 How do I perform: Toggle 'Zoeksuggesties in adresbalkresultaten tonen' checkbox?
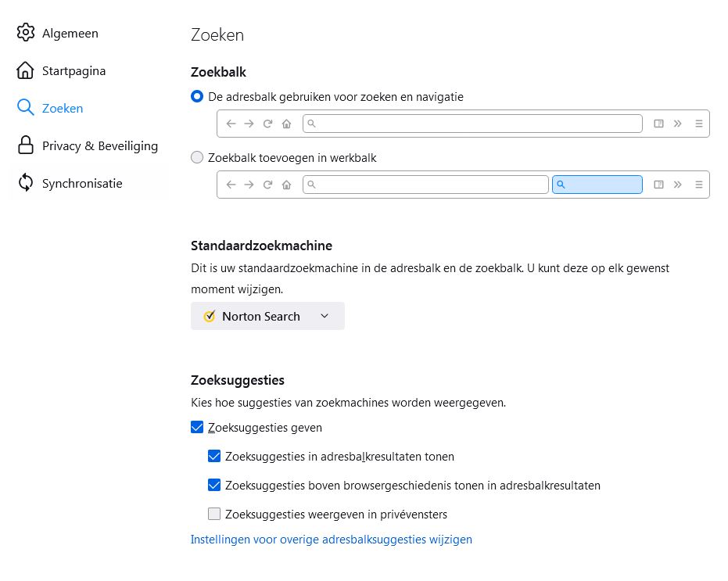214,456
